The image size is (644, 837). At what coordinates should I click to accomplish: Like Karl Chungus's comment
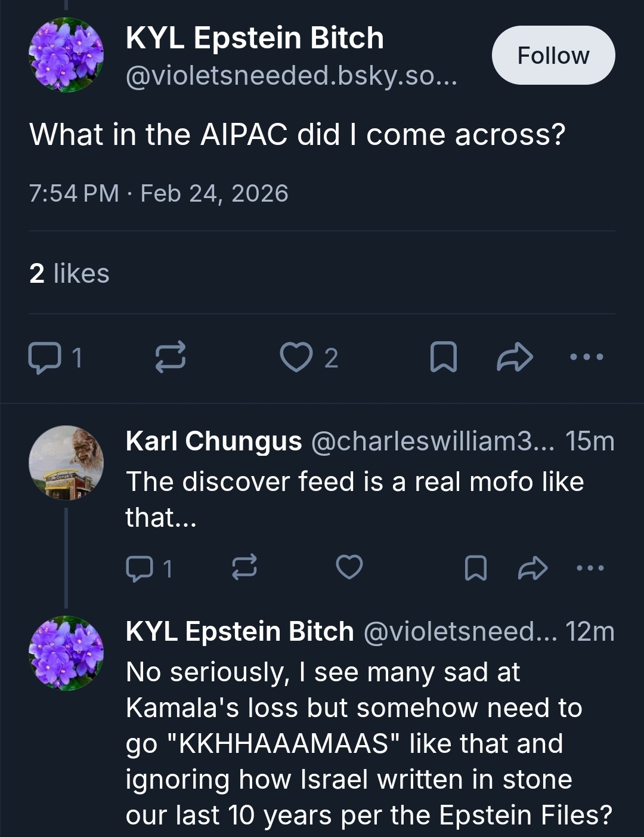(x=349, y=567)
